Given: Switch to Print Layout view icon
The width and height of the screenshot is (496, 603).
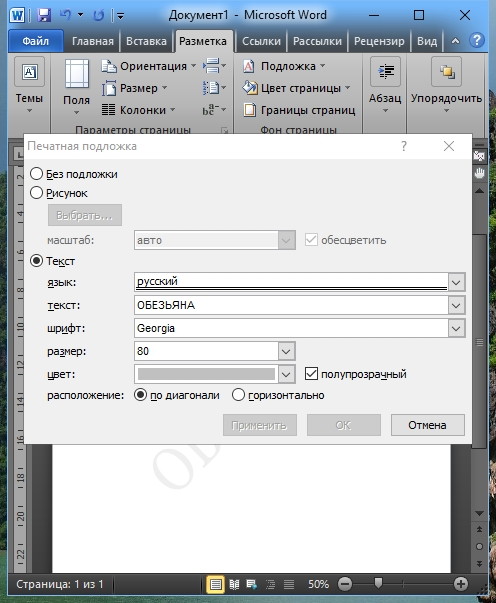Looking at the screenshot, I should tap(216, 584).
